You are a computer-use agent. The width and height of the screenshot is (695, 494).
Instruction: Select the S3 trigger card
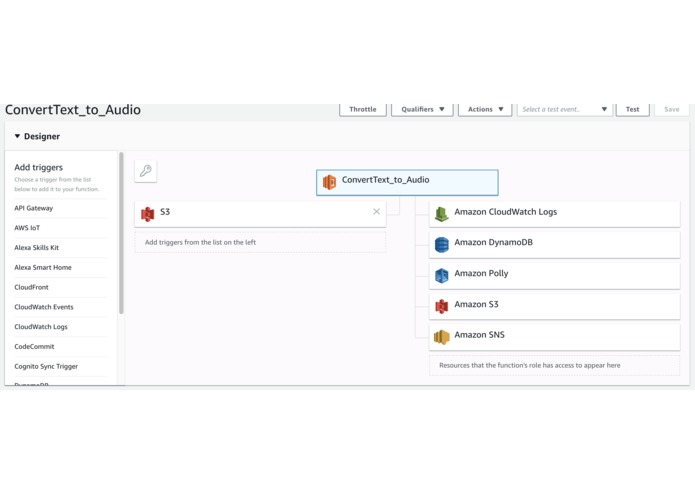[260, 214]
